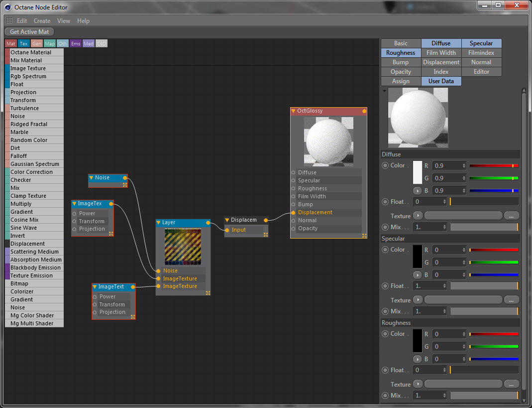Click the Cinema 4D logo in title bar

(8, 7)
